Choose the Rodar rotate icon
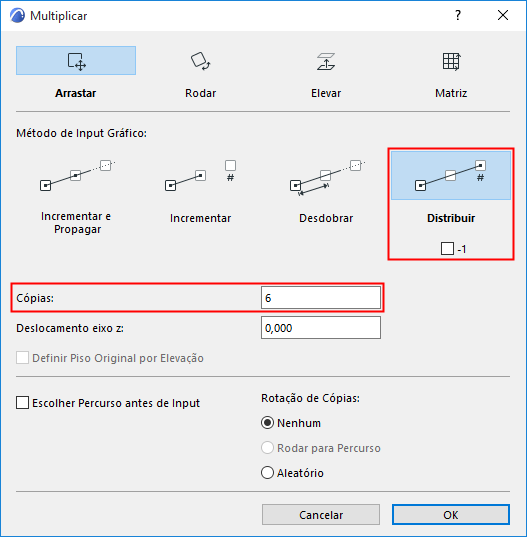Screen dimensions: 527x537 click(x=201, y=61)
